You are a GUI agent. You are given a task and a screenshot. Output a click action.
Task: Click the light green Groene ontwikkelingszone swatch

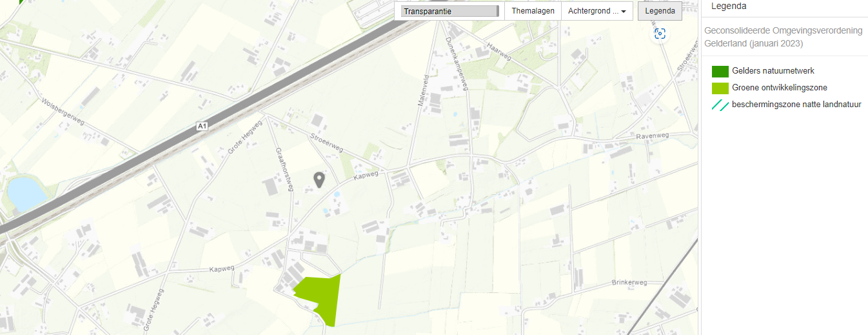(720, 88)
